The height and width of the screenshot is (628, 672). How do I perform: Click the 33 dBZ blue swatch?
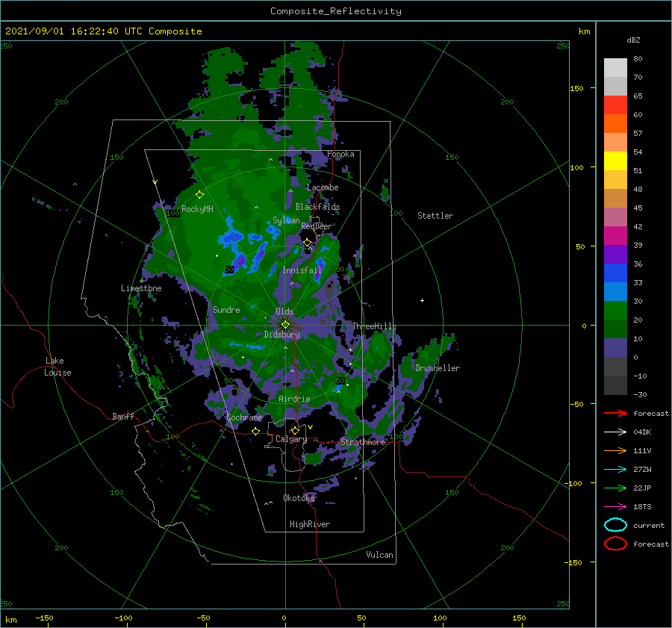pos(615,273)
